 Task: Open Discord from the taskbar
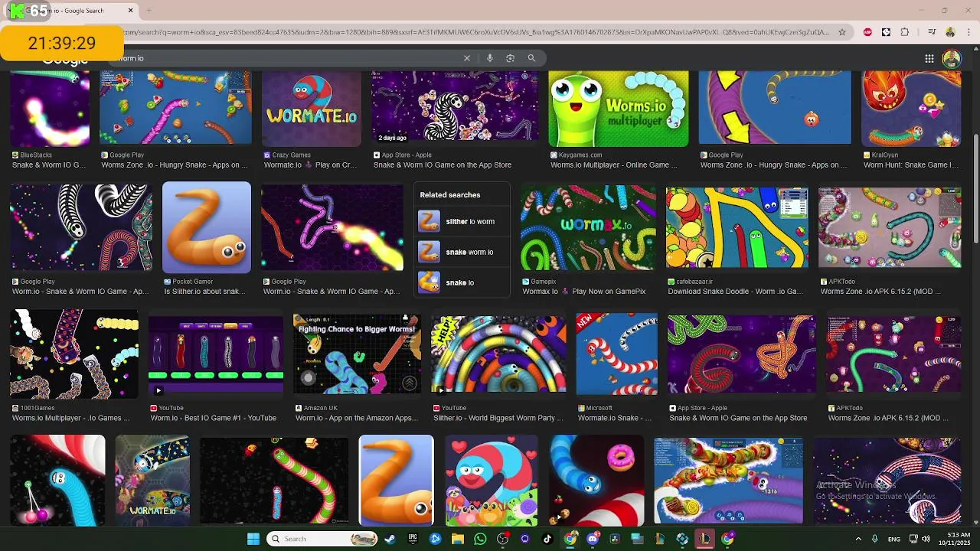[x=593, y=539]
